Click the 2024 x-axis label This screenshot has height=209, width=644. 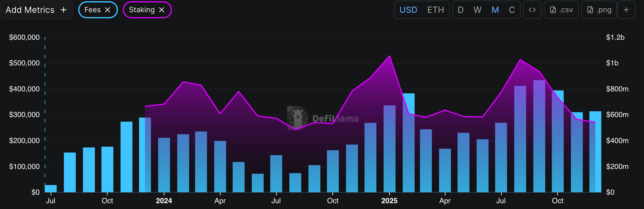164,201
